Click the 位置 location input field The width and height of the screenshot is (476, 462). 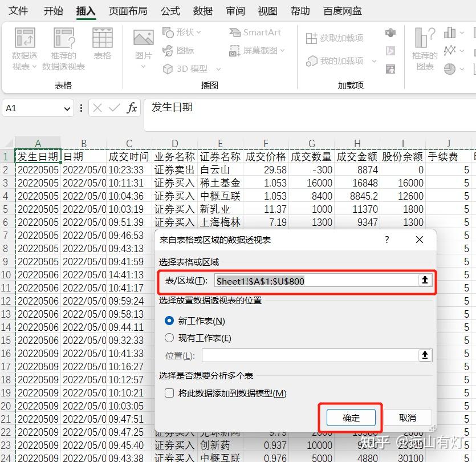310,355
